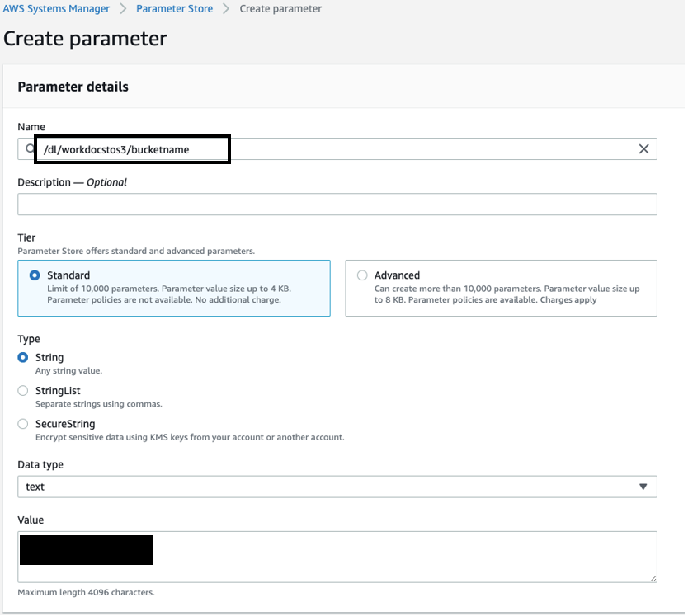Screen dimensions: 688x616
Task: Open the Parameter Store breadcrumb link
Action: tap(174, 8)
